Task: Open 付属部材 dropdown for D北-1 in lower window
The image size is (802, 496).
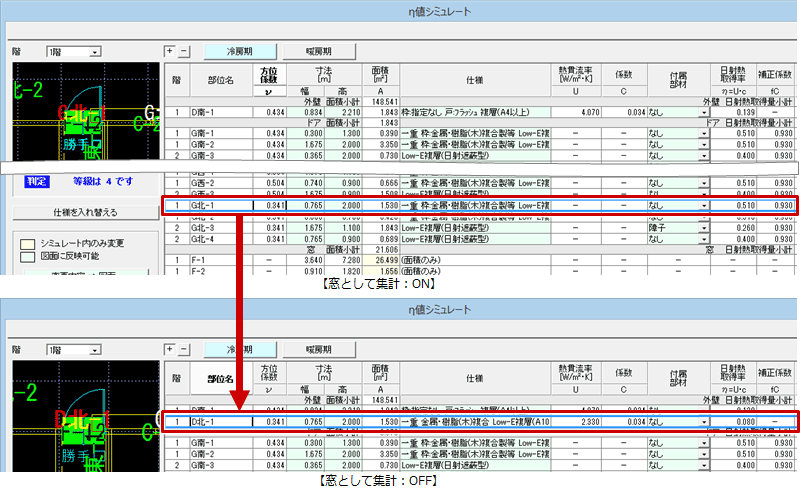Action: click(x=704, y=422)
